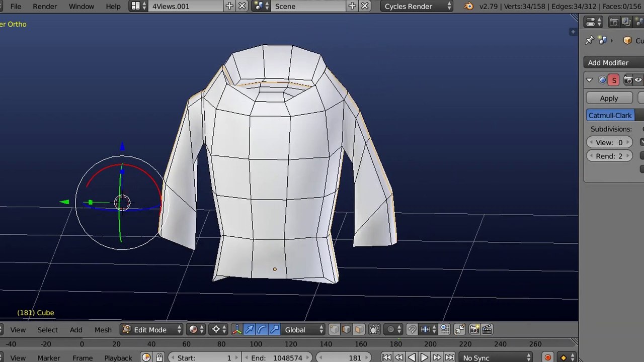Open the Cycles Render engine dropdown
644x362 pixels.
coord(417,7)
